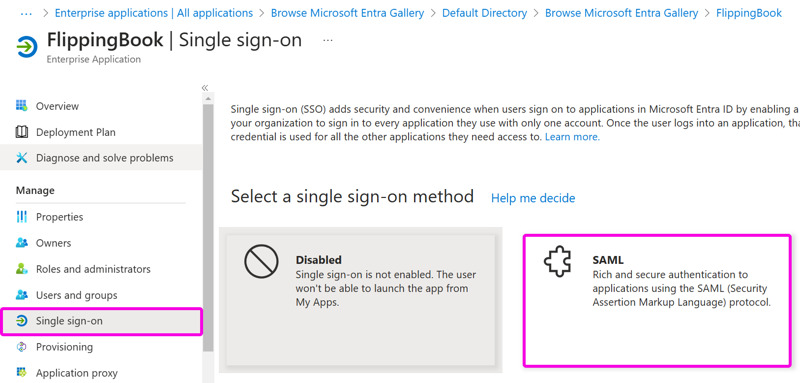Click the Help me decide link
The image size is (800, 383).
point(533,198)
